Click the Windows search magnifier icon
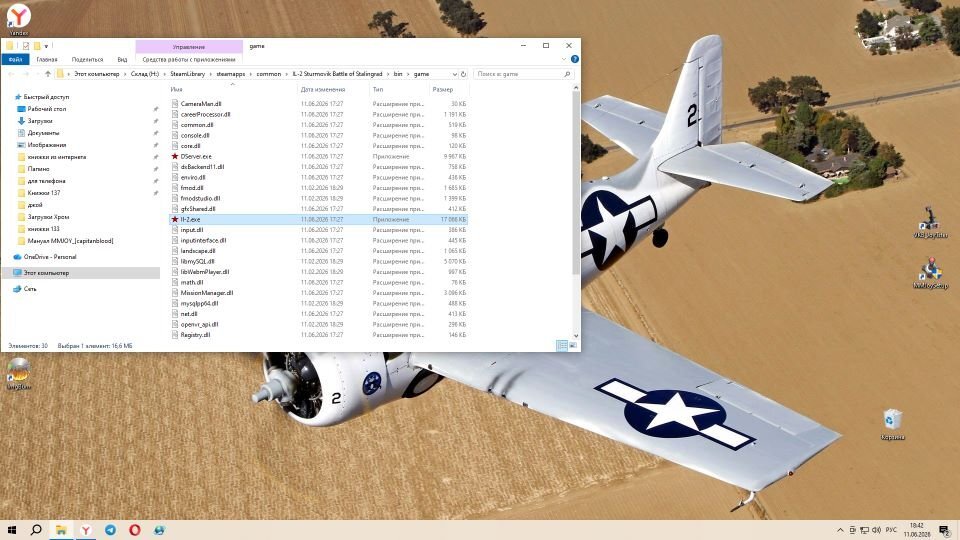 pyautogui.click(x=36, y=530)
